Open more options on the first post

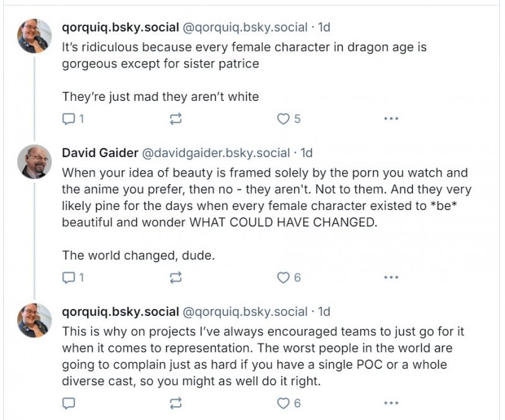click(391, 119)
